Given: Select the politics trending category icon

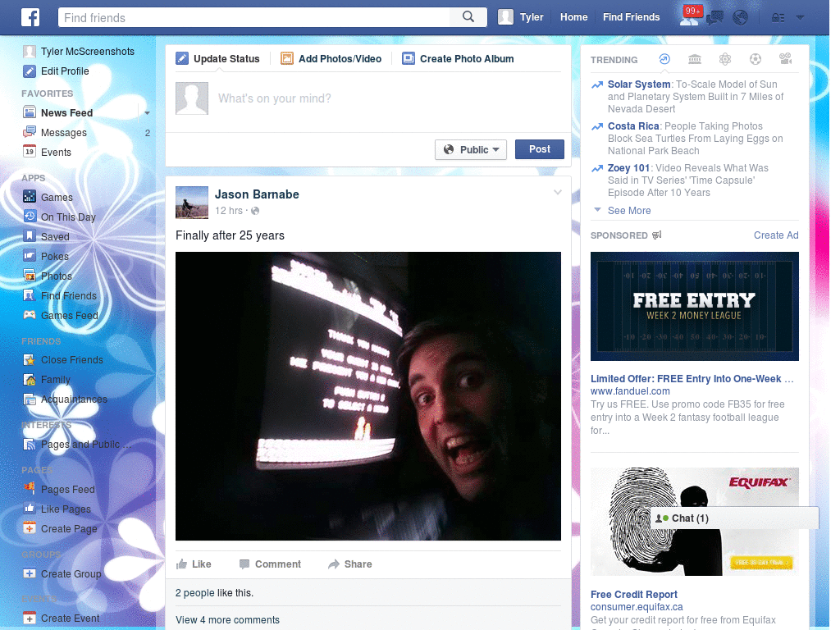Looking at the screenshot, I should pos(695,59).
